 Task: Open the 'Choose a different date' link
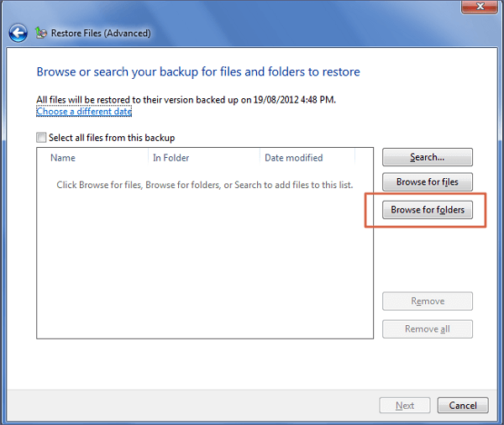pos(84,111)
